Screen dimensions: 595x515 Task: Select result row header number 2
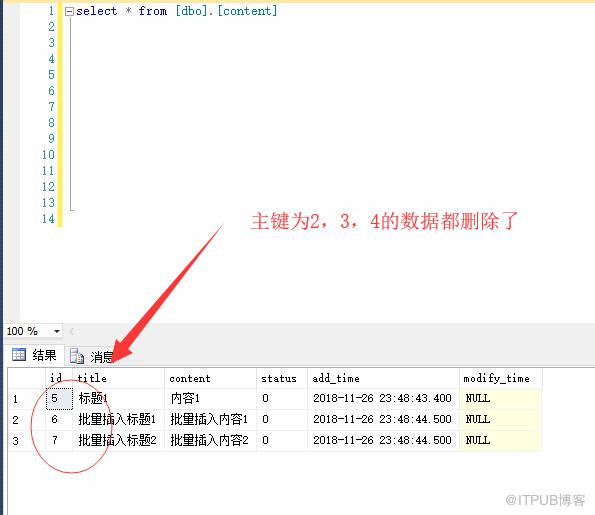27,419
